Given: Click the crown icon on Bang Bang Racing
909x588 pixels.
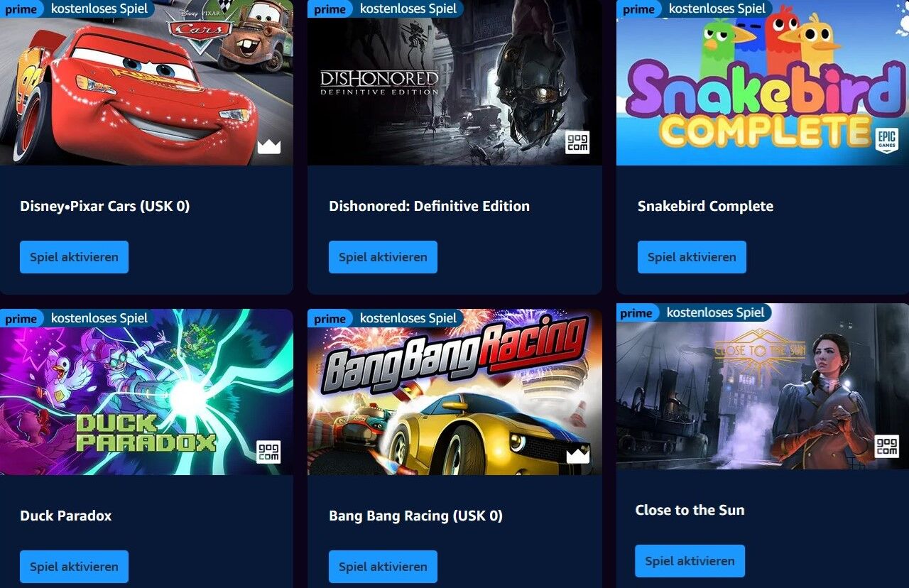Looking at the screenshot, I should [x=578, y=455].
